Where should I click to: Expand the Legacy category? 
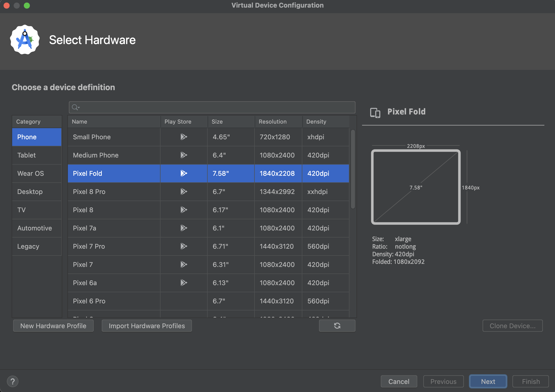coord(28,246)
